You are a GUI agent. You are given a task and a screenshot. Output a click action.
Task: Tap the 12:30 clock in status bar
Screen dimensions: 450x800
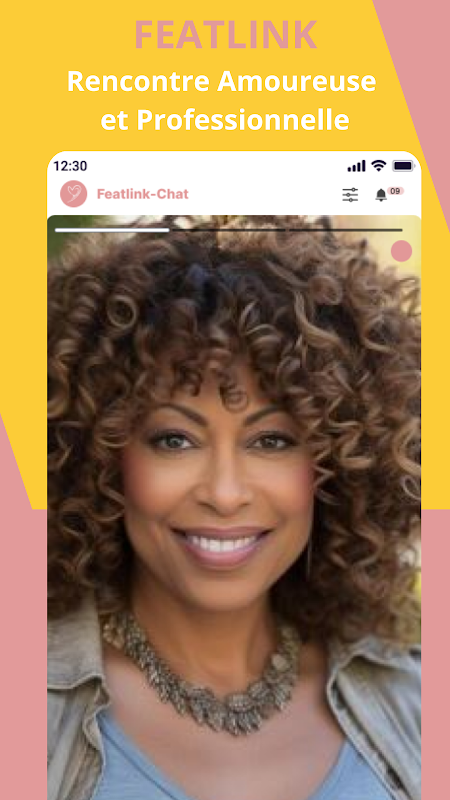70,166
